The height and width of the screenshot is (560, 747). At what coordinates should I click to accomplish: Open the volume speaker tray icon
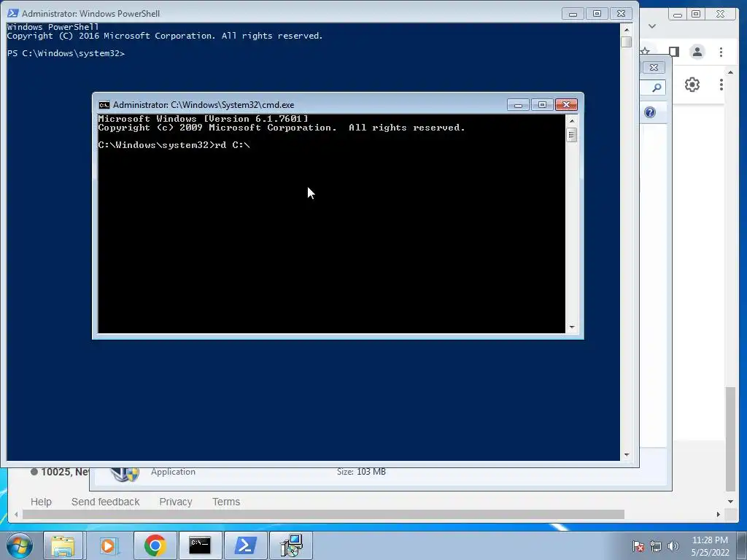673,546
